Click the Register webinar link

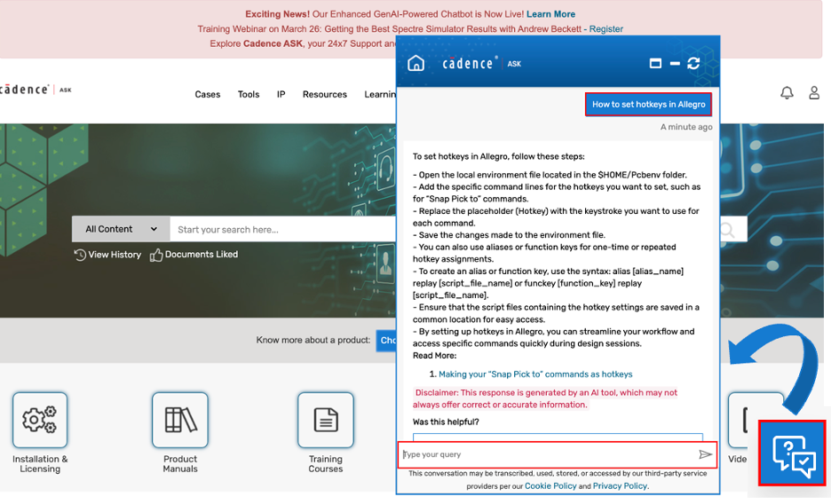(606, 29)
